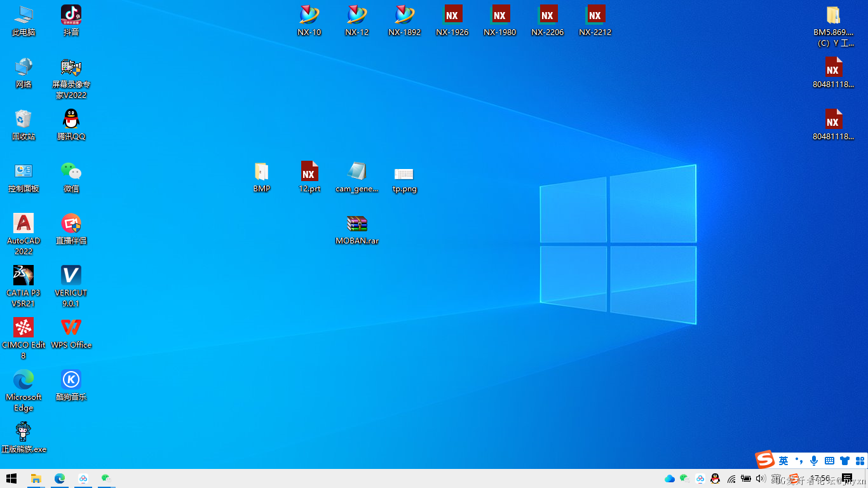
Task: Select the NX-12 desktop shortcut
Action: [357, 21]
